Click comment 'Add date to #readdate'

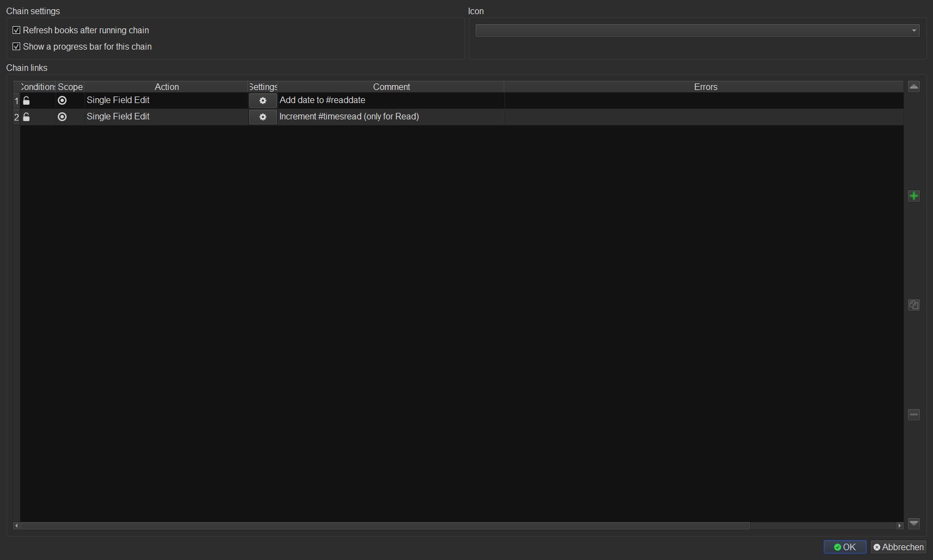322,100
